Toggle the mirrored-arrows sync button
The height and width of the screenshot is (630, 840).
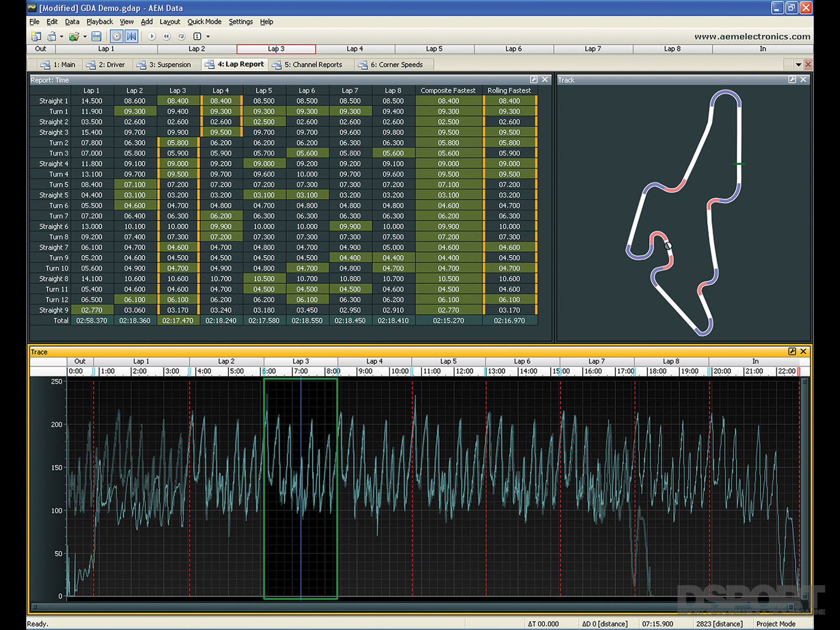point(131,37)
